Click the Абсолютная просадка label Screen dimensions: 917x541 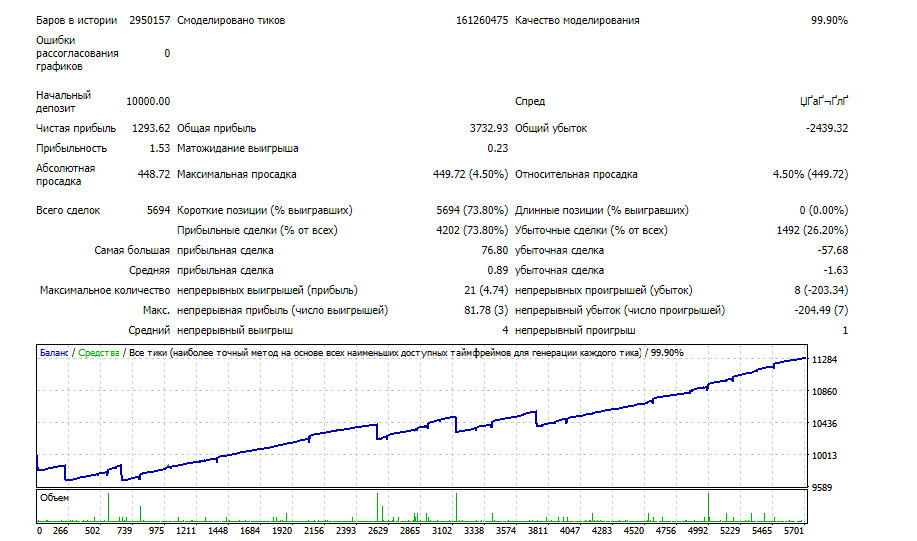point(66,174)
